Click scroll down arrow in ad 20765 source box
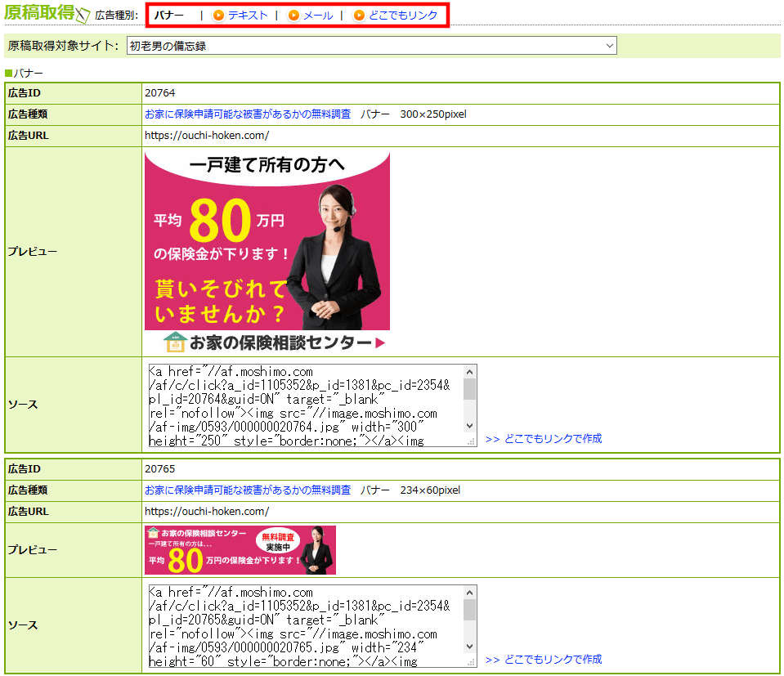Viewport: 784px width, 676px height. (469, 647)
